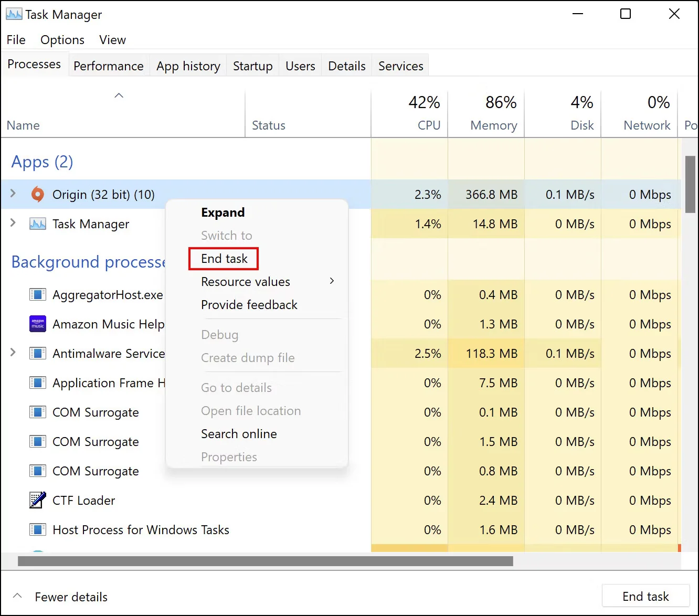Expand the Task Manager process row
The width and height of the screenshot is (699, 616).
coord(13,224)
